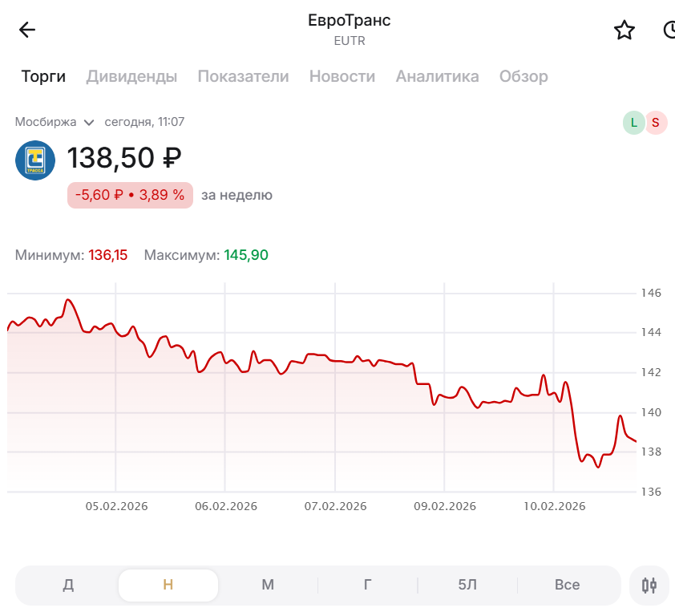Switch to candlestick chart view
The height and width of the screenshot is (616, 675).
coord(649,585)
